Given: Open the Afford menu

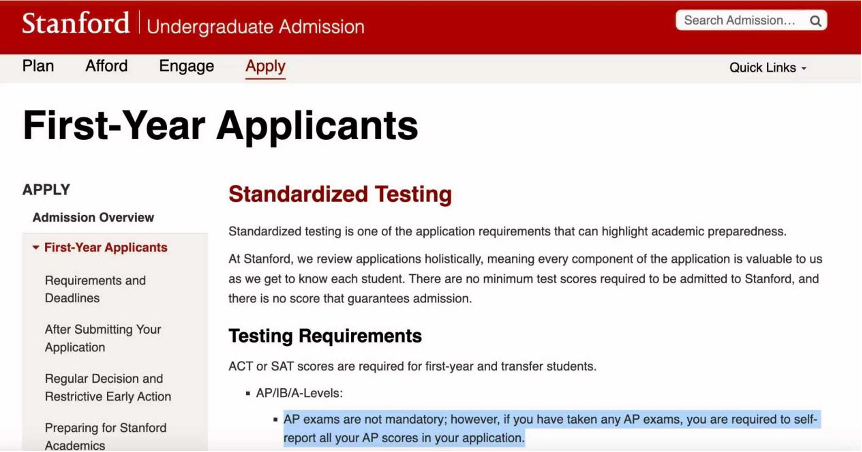Looking at the screenshot, I should tap(106, 67).
